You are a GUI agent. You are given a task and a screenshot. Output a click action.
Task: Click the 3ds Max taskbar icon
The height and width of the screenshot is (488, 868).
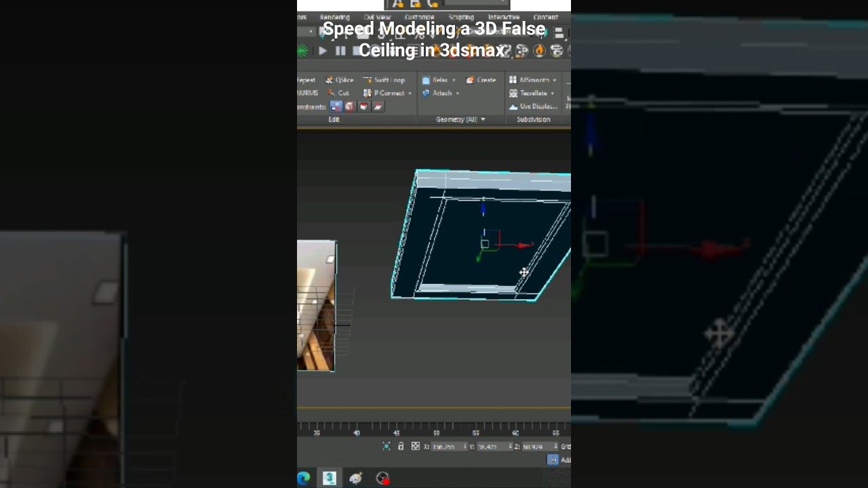(329, 479)
